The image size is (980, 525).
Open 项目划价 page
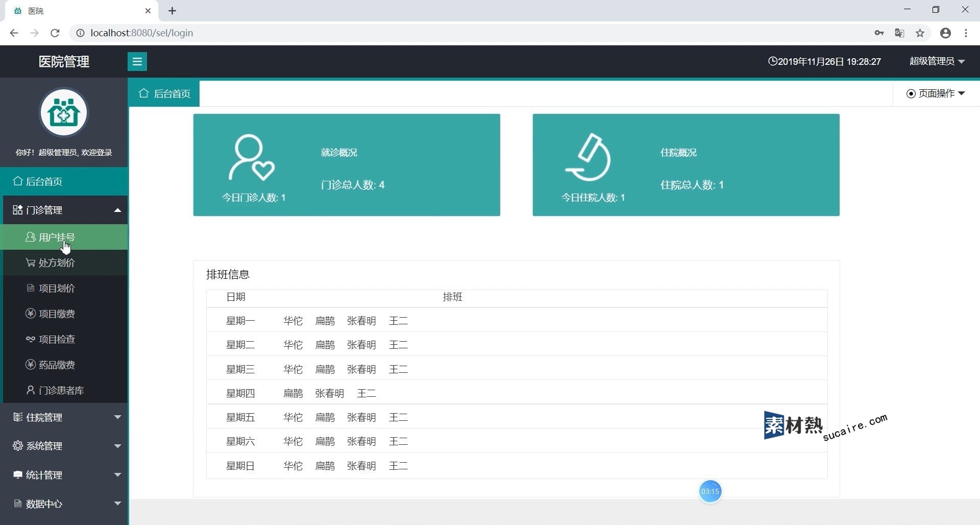click(64, 288)
